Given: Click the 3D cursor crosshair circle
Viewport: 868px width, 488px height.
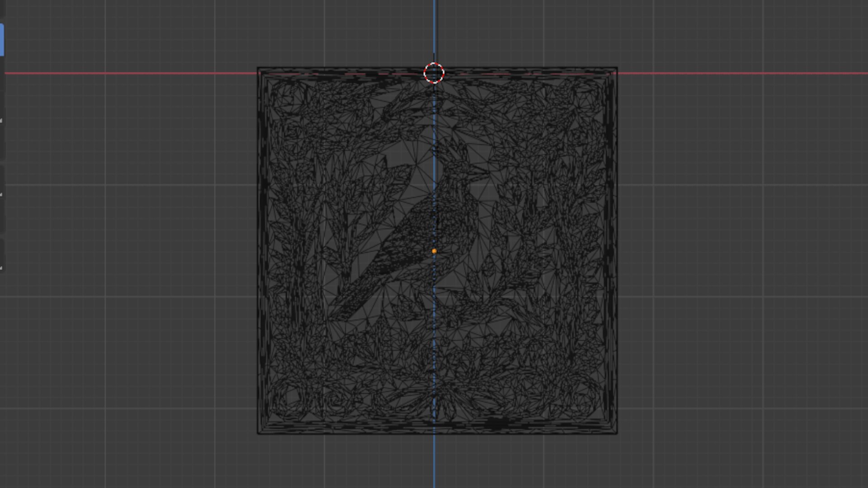Looking at the screenshot, I should pos(434,73).
